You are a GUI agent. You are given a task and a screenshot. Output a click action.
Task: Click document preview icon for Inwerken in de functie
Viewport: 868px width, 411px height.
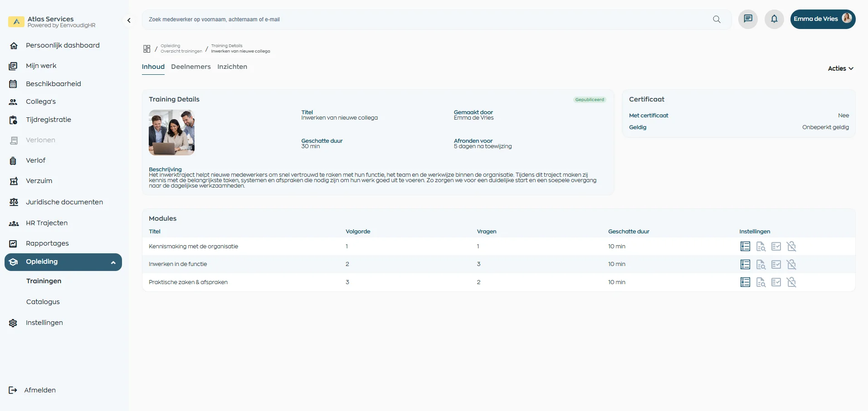coord(761,265)
